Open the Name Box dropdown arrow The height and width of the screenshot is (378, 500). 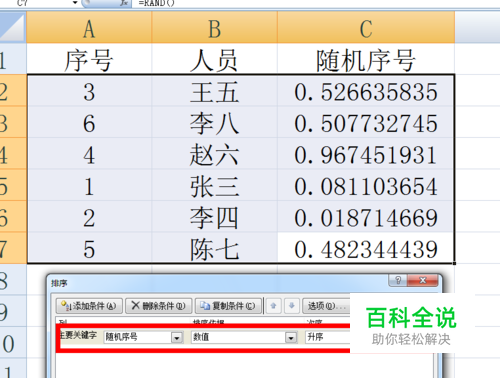point(75,3)
